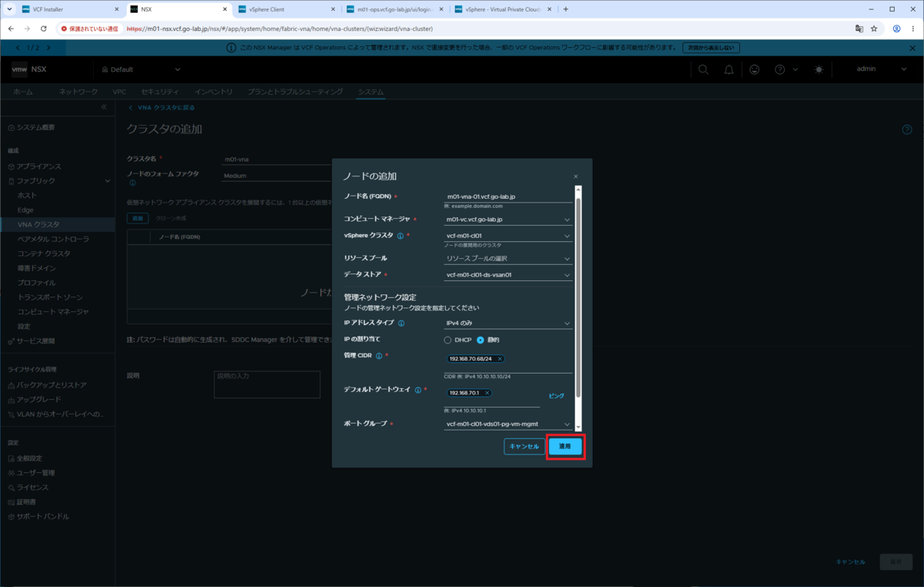Open the notifications bell
924x587 pixels.
(x=728, y=69)
